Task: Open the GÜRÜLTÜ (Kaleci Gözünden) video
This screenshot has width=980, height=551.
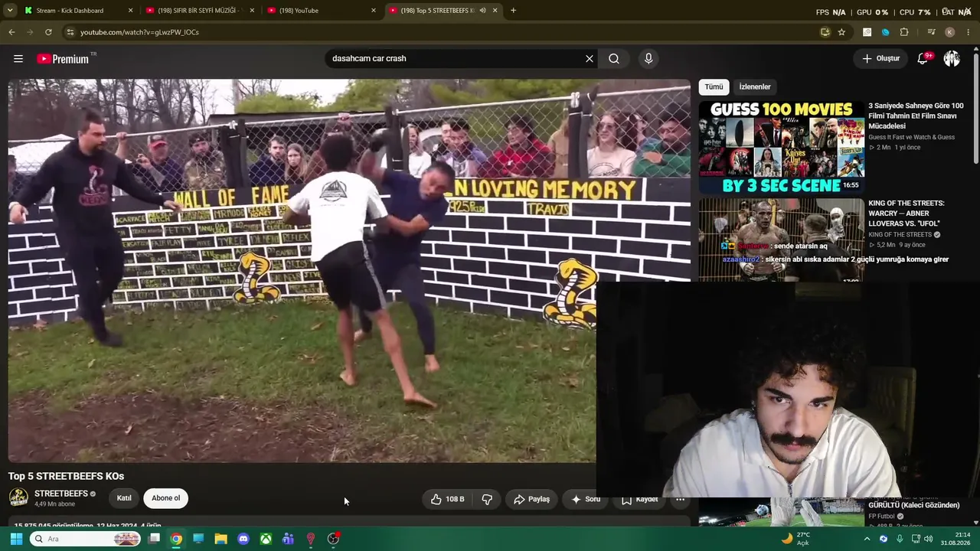Action: pos(913,505)
